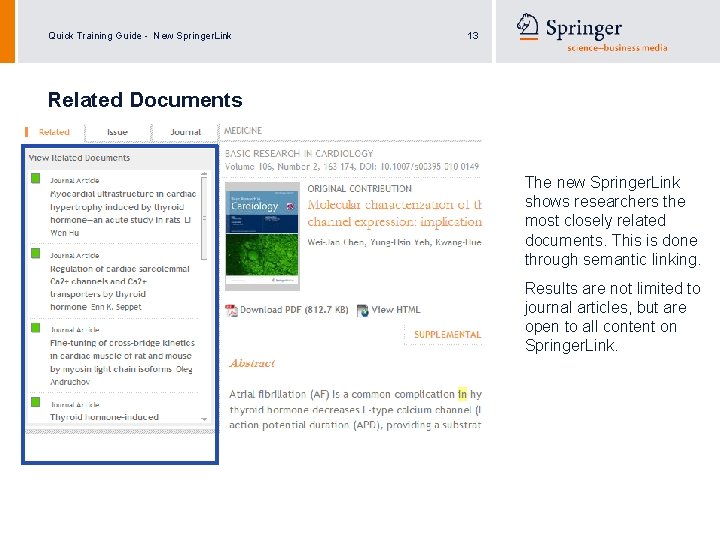Switch to the Journal tab

click(x=186, y=132)
